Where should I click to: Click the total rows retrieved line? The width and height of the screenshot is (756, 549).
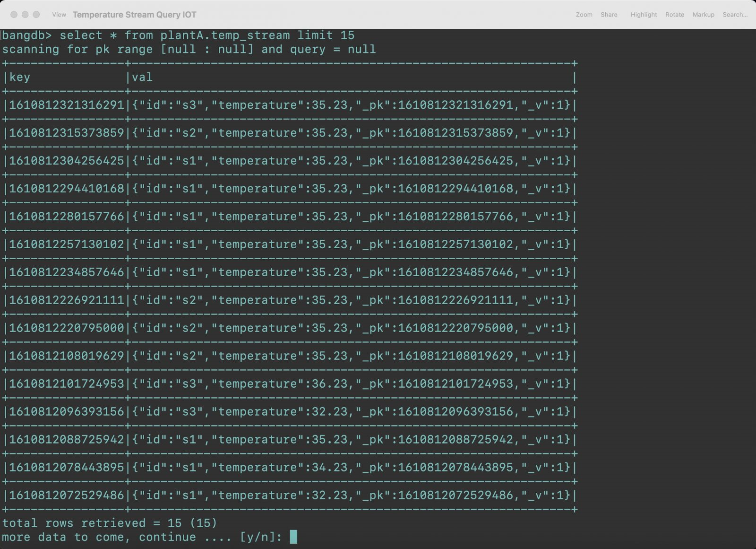[110, 523]
